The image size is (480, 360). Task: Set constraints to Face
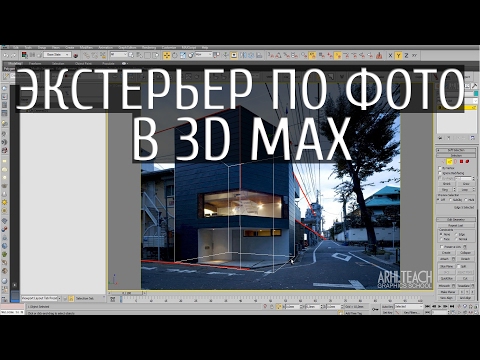pos(442,239)
